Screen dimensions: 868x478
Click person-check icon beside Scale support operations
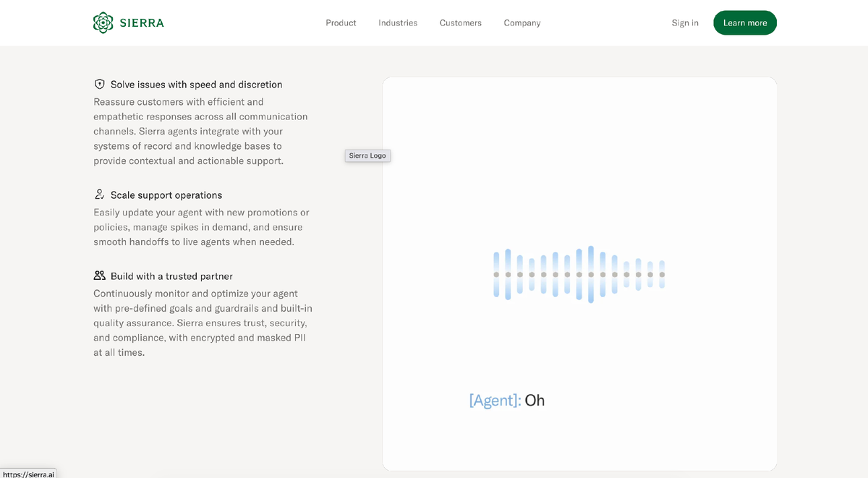100,195
